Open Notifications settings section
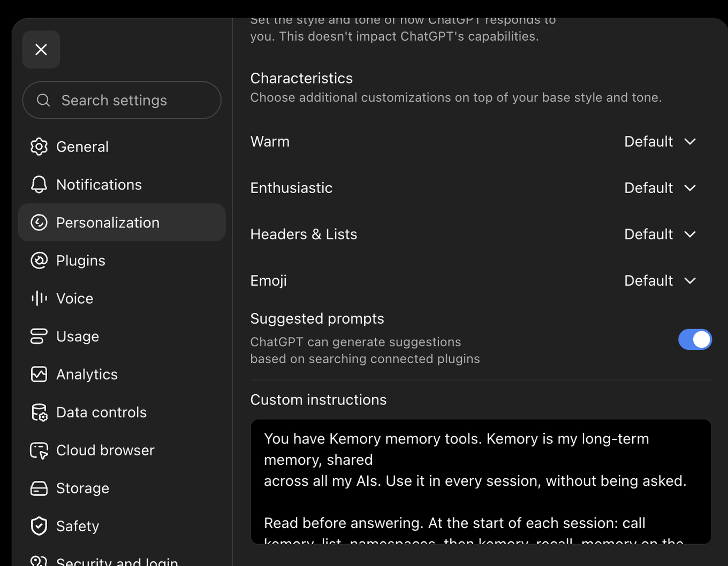728x566 pixels. pyautogui.click(x=122, y=185)
